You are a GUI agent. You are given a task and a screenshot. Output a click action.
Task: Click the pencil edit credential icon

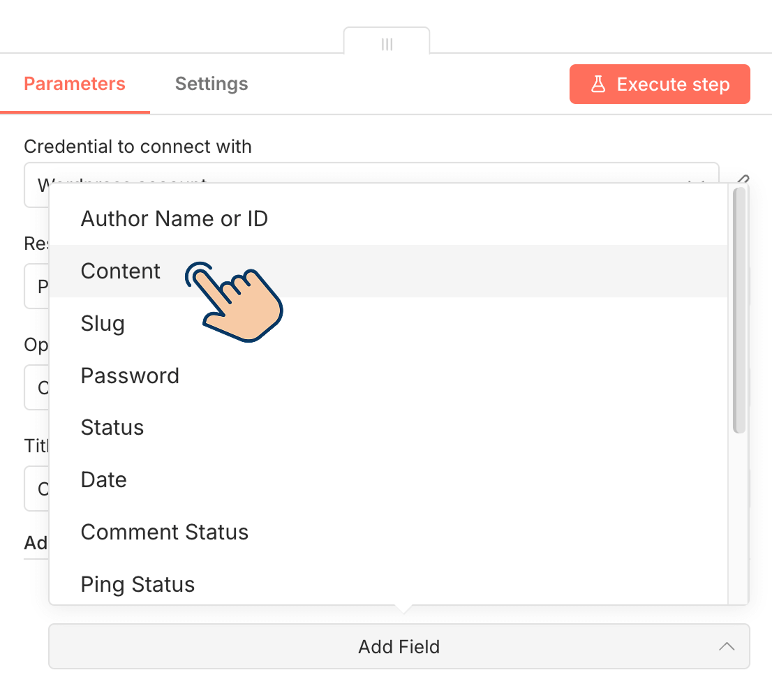pyautogui.click(x=743, y=179)
